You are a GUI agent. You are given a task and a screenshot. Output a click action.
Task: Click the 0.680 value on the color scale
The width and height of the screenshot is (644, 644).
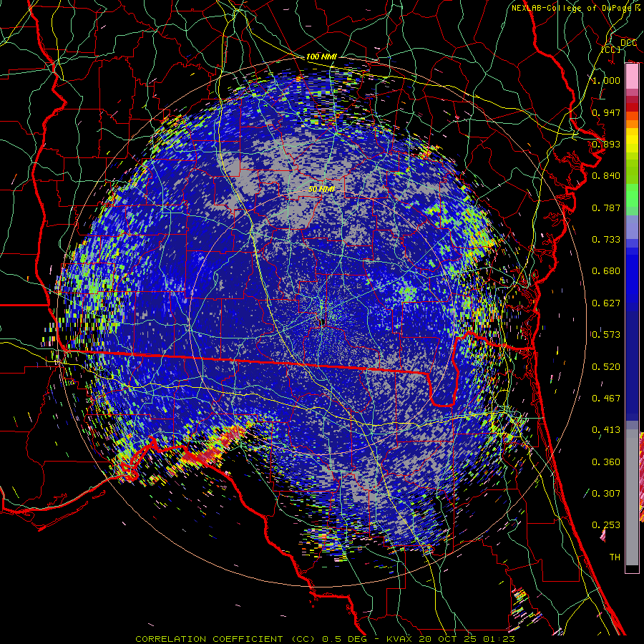coord(606,271)
